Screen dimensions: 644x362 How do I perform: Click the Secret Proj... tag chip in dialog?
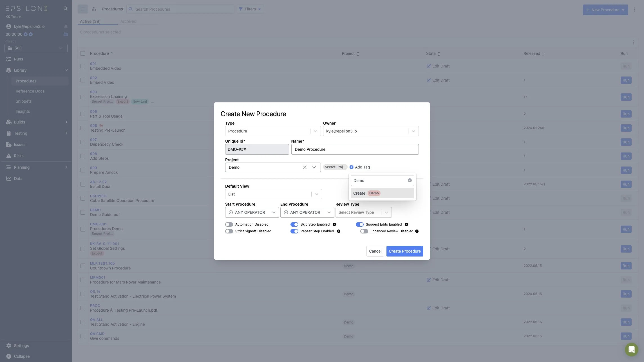[x=335, y=167]
